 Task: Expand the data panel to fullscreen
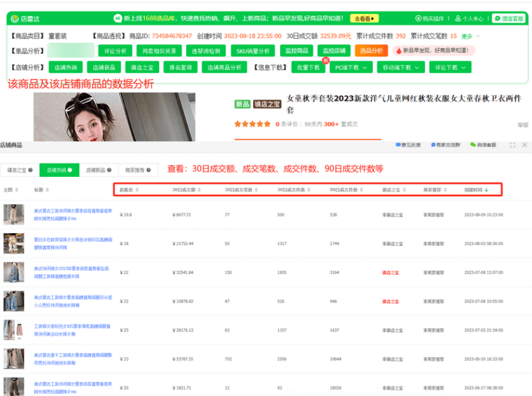[x=512, y=145]
